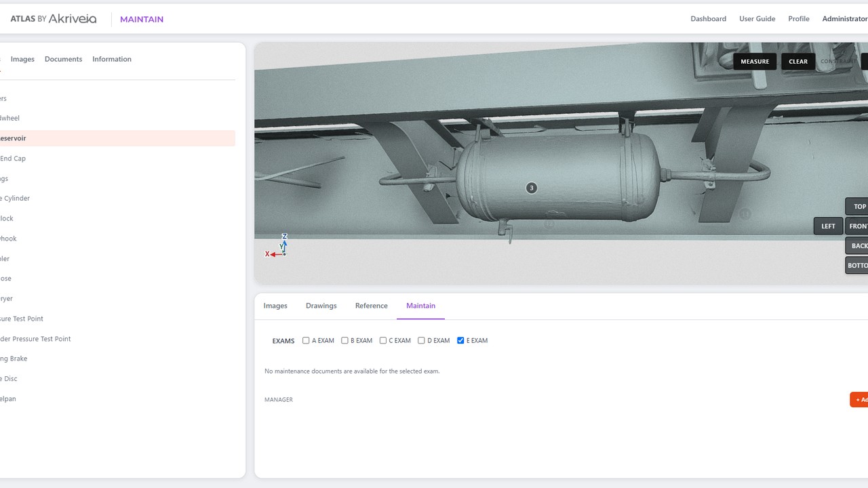This screenshot has width=868, height=488.
Task: Select the 'der Pressure Test Point' row
Action: pos(117,339)
